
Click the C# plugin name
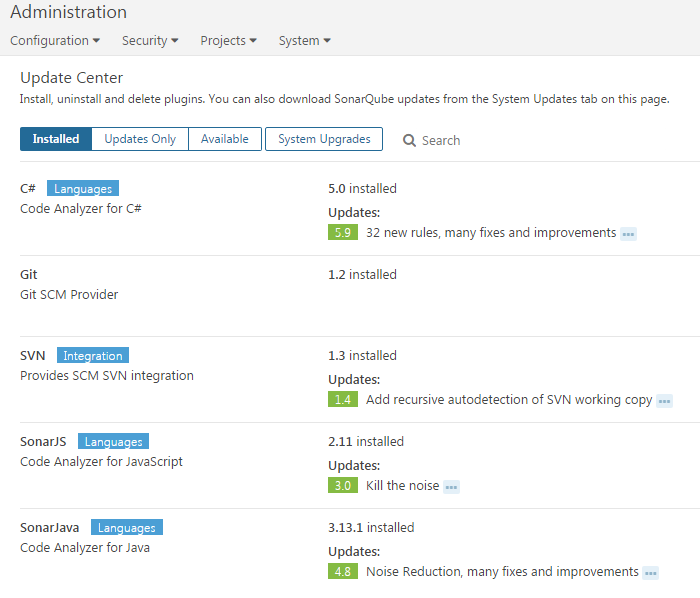28,188
